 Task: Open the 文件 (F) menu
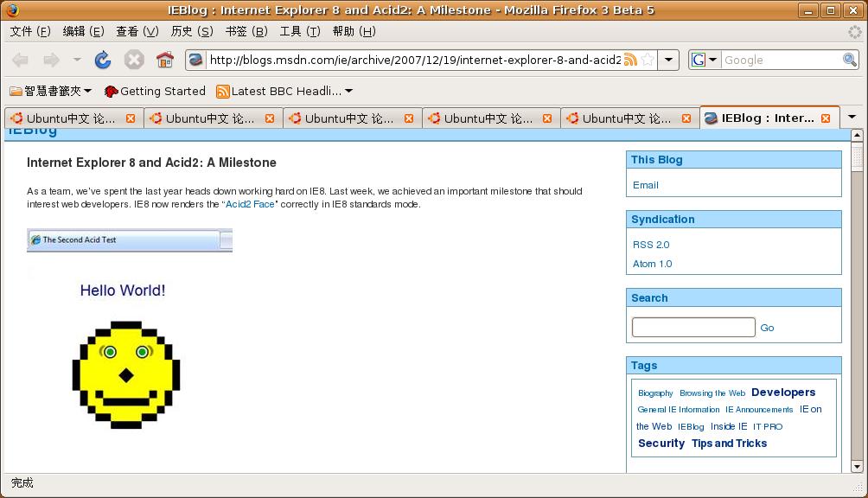point(30,31)
